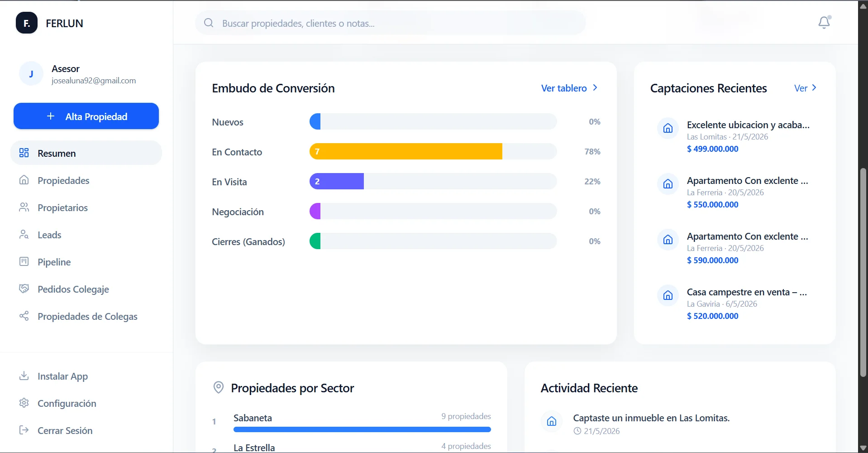Click the $ 499.000.000 price

[x=712, y=149]
